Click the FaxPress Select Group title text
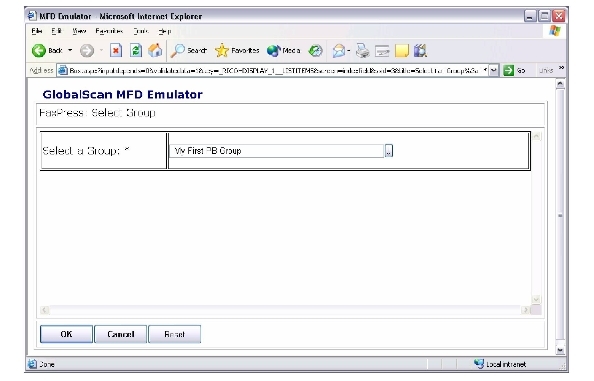594x381 pixels. click(97, 113)
